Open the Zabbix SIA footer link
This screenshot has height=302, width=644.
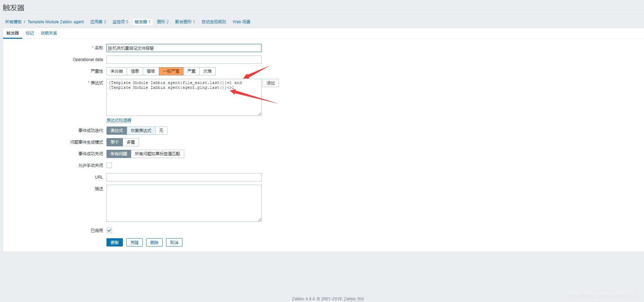354,299
